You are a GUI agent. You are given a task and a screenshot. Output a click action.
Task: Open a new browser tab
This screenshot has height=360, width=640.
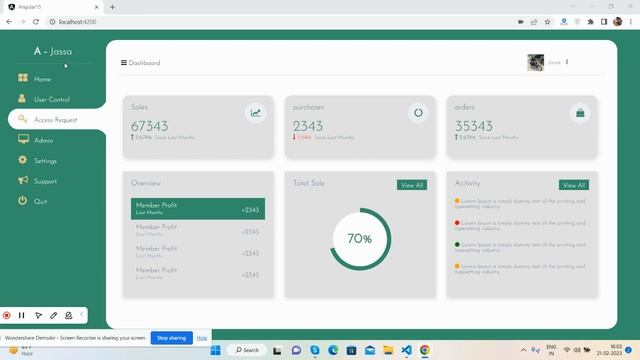pyautogui.click(x=112, y=7)
